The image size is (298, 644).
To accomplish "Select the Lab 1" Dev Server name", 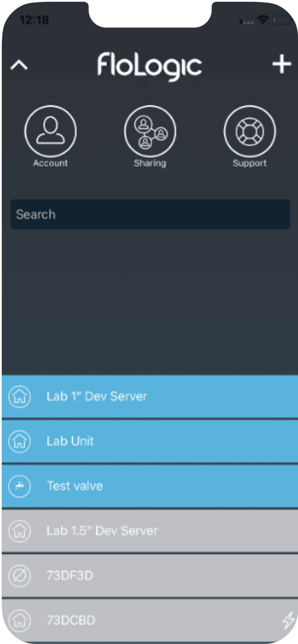I will [97, 397].
